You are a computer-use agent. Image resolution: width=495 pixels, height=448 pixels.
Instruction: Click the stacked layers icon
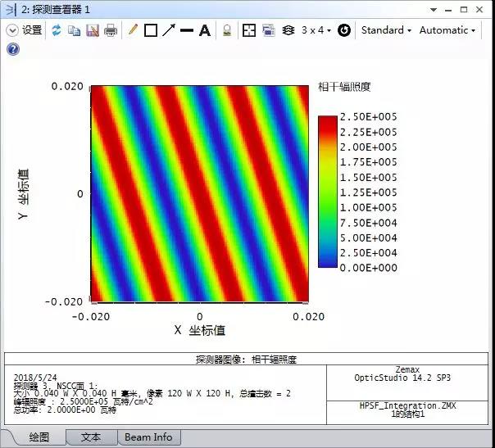[288, 30]
